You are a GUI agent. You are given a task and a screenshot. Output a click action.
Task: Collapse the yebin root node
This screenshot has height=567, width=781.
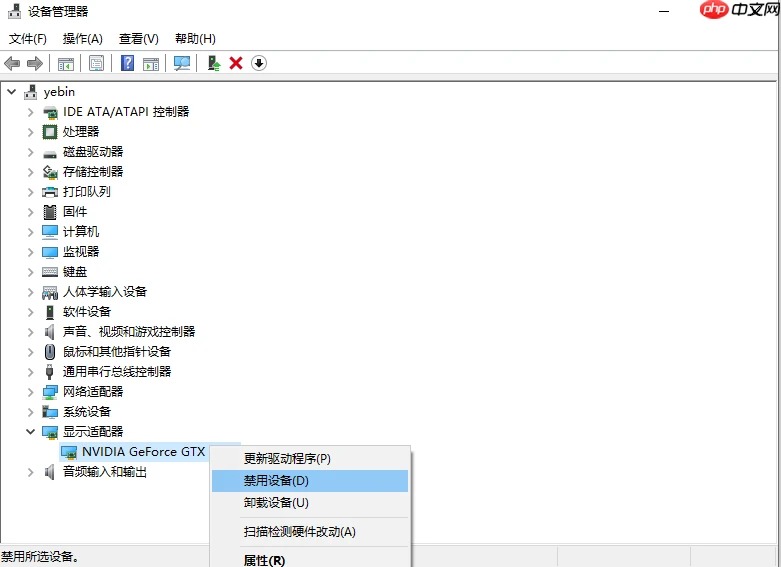pos(11,92)
